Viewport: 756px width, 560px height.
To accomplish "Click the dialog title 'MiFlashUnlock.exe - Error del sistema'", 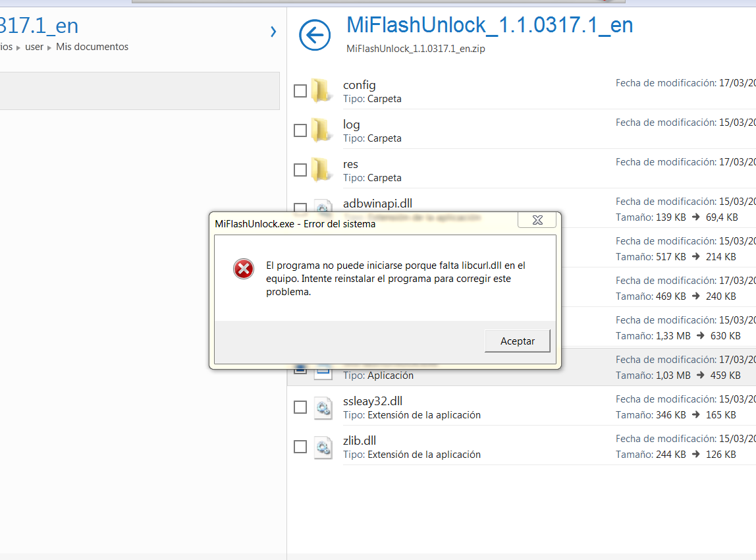I will point(295,224).
